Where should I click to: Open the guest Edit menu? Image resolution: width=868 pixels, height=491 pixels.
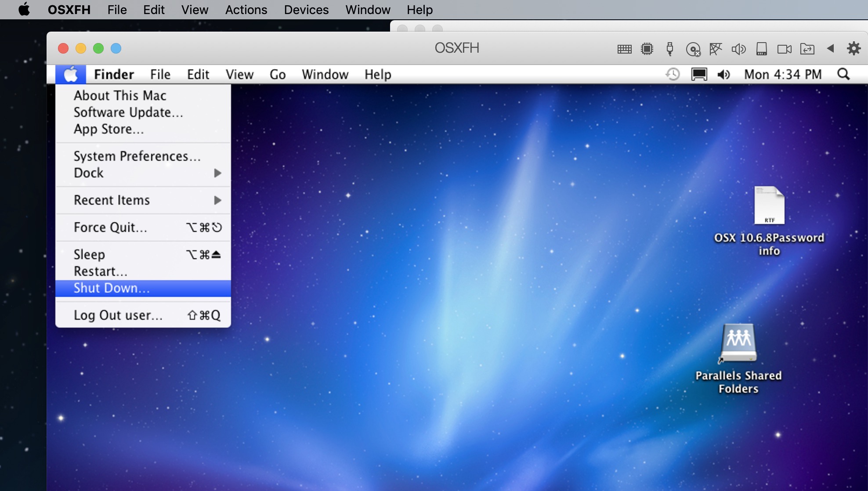(198, 75)
